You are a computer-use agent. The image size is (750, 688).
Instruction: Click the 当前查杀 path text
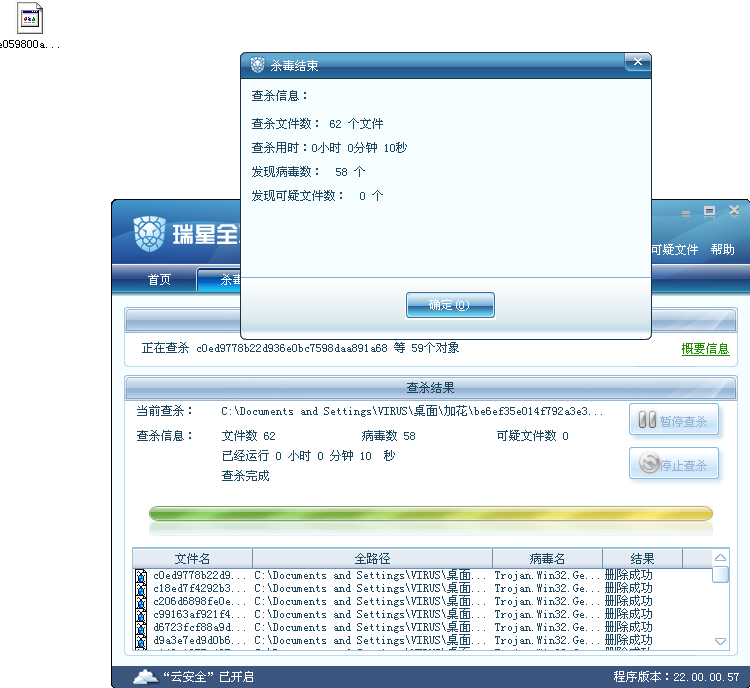click(412, 411)
